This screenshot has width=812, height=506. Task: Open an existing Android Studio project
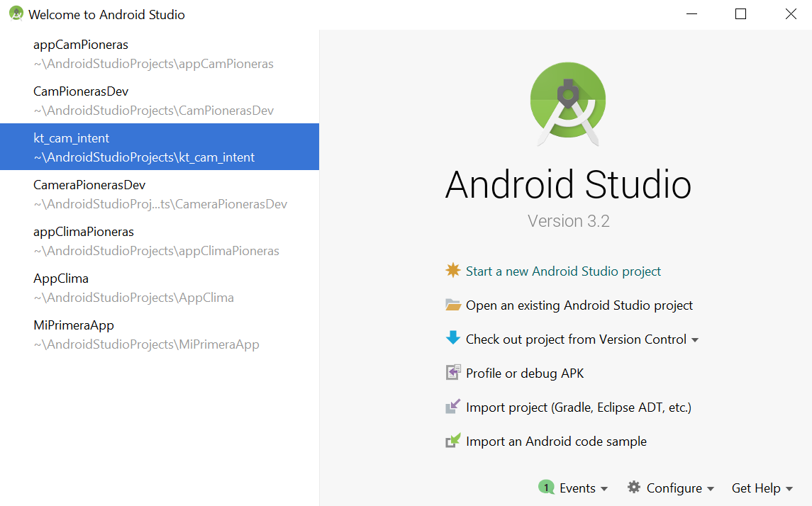click(x=579, y=305)
